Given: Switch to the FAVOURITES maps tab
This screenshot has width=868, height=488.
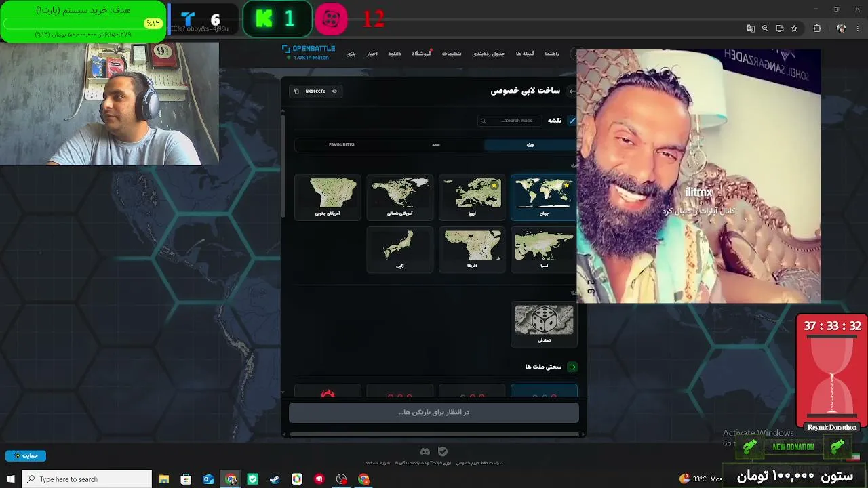Looking at the screenshot, I should point(342,144).
